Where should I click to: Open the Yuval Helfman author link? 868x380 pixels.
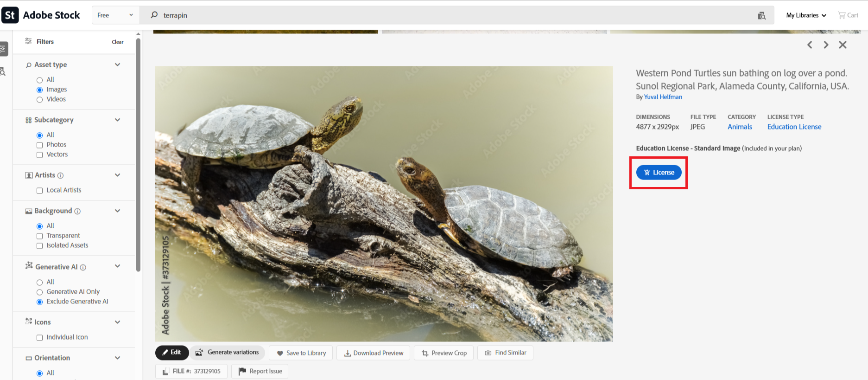663,97
